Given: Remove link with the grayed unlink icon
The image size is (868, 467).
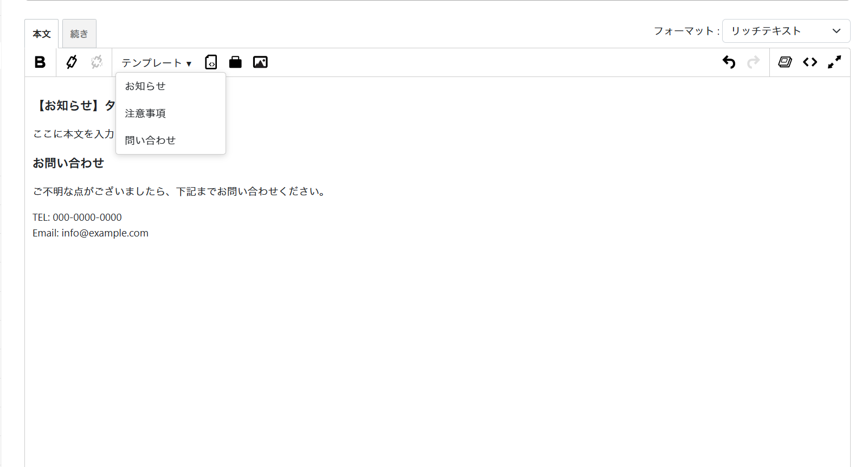Looking at the screenshot, I should click(x=97, y=62).
